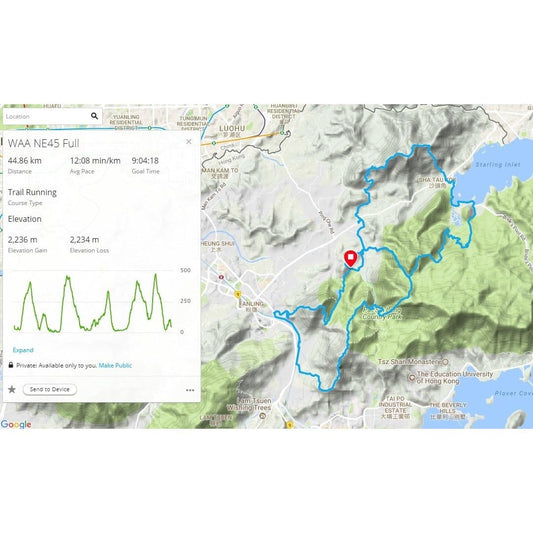
Task: Click the Make Public link
Action: [115, 365]
